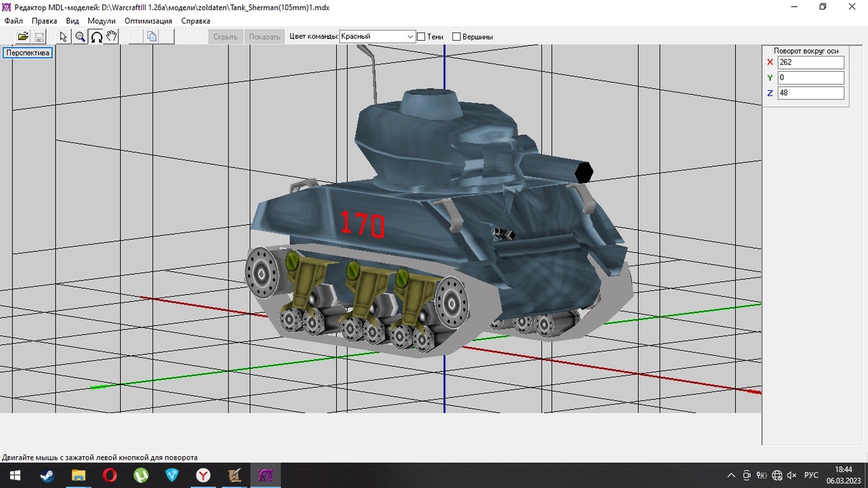Open File Explorer from the taskbar
This screenshot has height=488, width=868.
pos(78,476)
